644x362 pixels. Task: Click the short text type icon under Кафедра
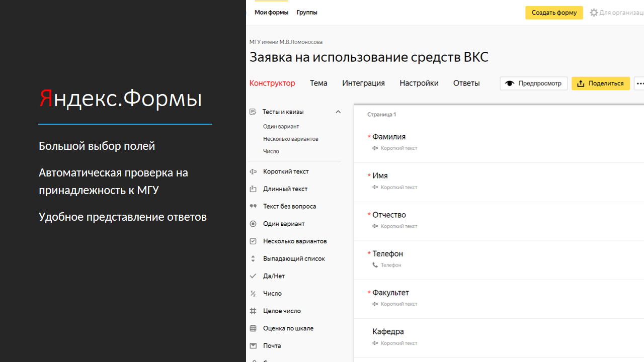click(375, 343)
